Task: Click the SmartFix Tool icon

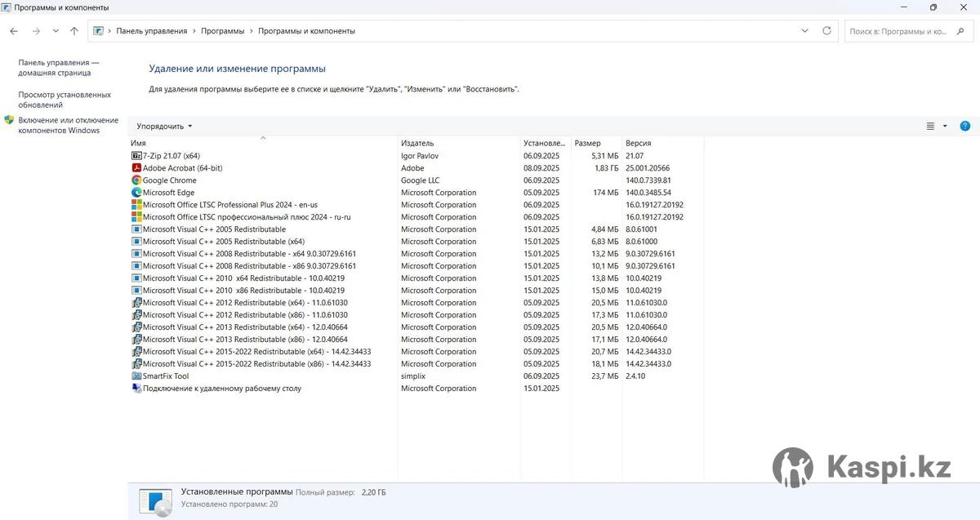Action: coord(136,376)
